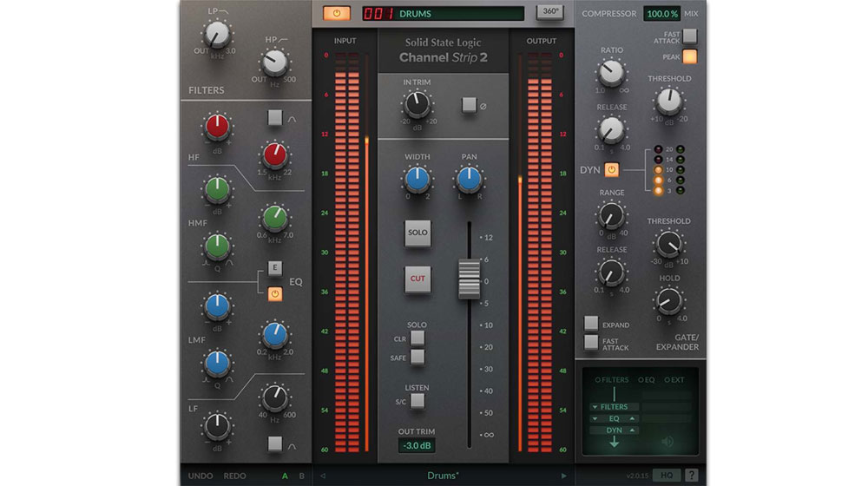Click the output fader handle

point(470,278)
